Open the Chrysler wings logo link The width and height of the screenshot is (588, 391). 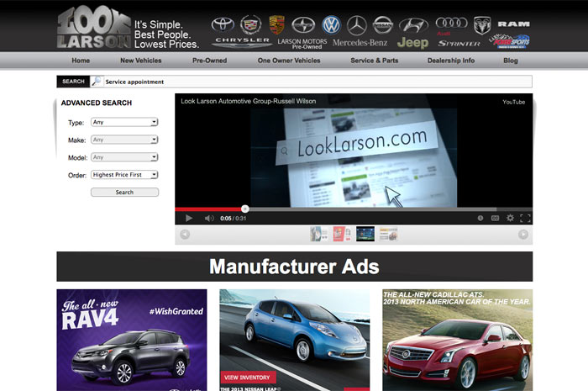coord(242,42)
